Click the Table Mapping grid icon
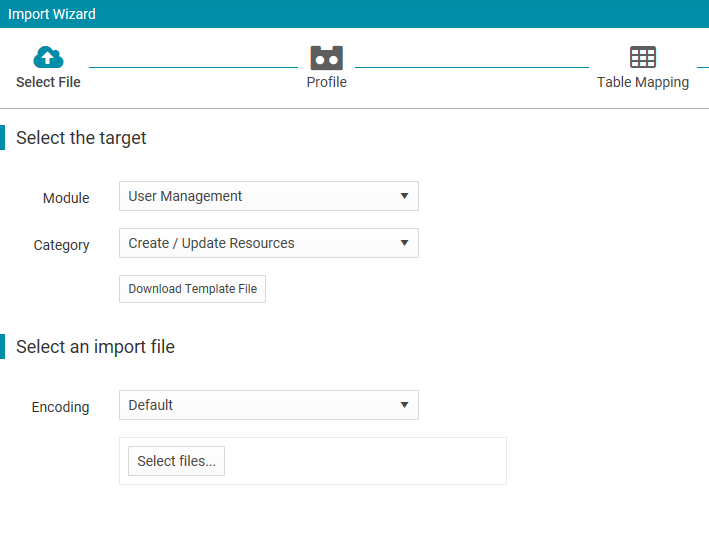Image resolution: width=709 pixels, height=548 pixels. tap(643, 57)
